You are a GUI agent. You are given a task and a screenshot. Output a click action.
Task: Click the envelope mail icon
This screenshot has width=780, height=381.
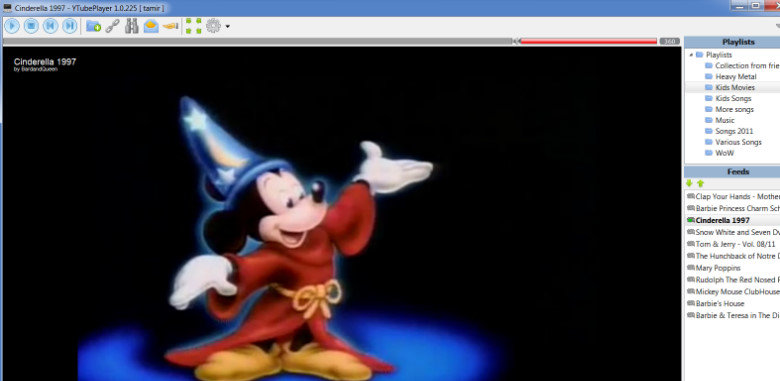click(x=151, y=26)
